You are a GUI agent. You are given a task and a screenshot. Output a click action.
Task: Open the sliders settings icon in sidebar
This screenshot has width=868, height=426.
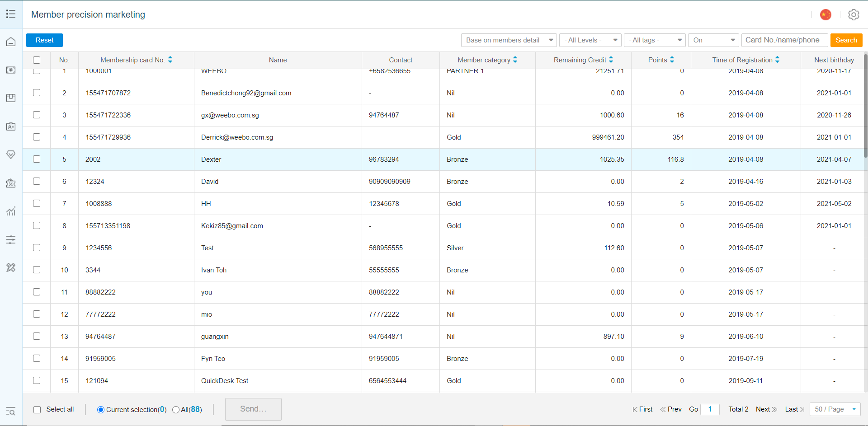(x=11, y=239)
